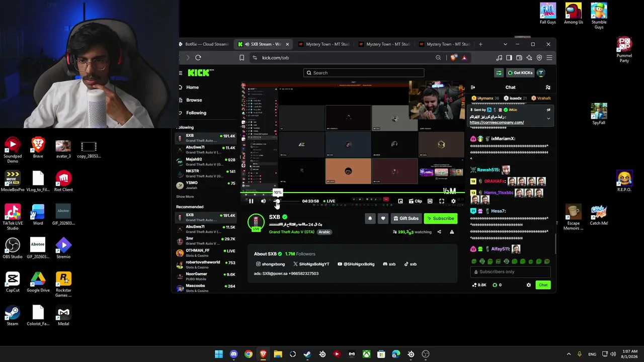Viewport: 644px width, 362px height.
Task: Open chat settings gear icon
Action: point(528,285)
